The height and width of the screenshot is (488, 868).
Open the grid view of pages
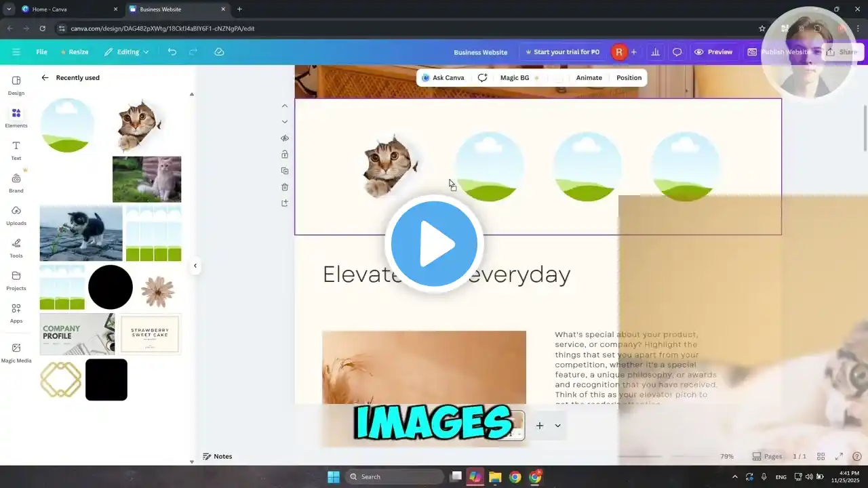pyautogui.click(x=821, y=456)
